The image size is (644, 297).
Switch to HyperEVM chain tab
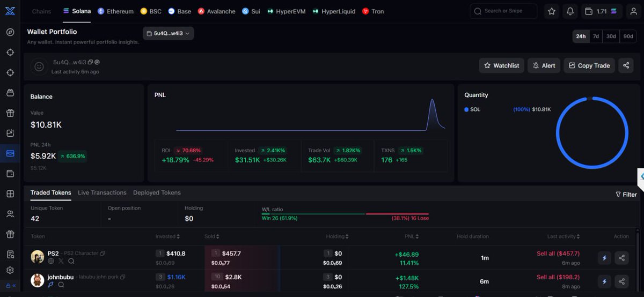click(x=286, y=11)
